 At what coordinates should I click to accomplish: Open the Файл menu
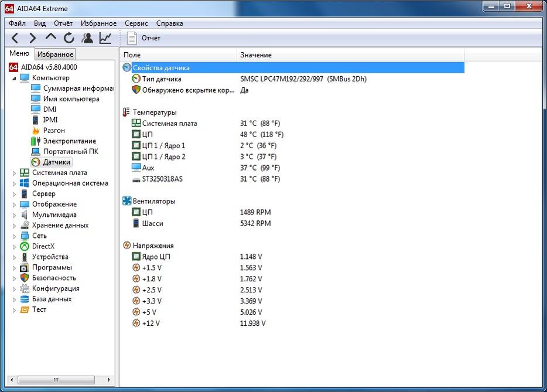click(x=17, y=23)
